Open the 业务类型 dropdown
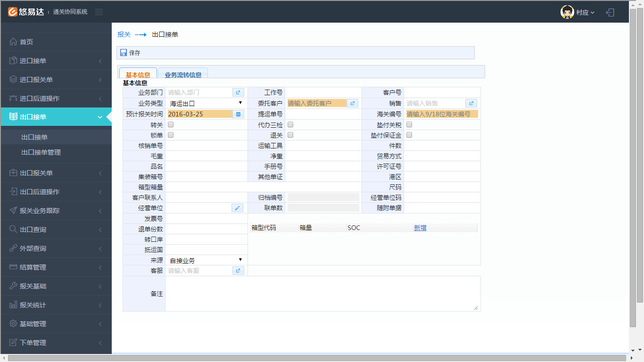This screenshot has height=362, width=644. point(206,103)
